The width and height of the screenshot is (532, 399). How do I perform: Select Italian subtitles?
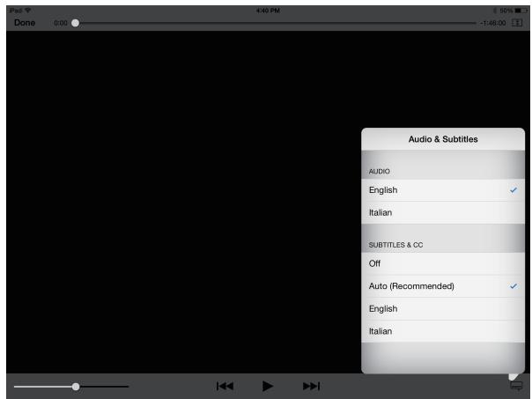443,331
